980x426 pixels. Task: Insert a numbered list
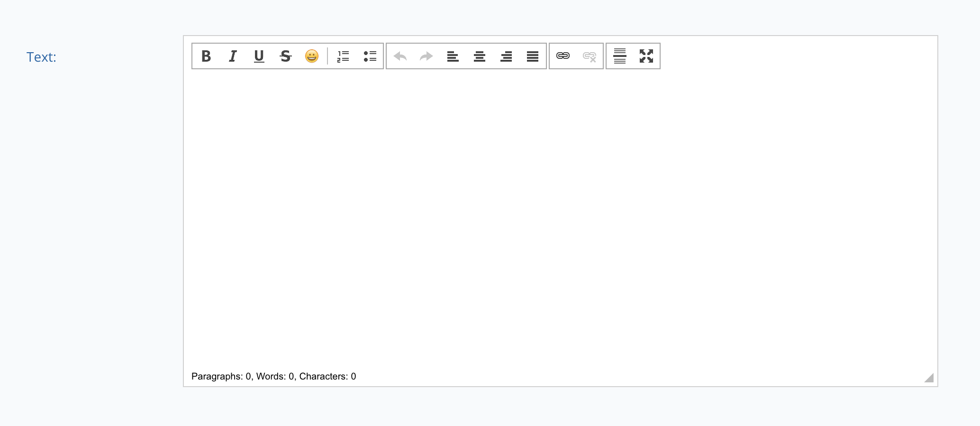343,56
